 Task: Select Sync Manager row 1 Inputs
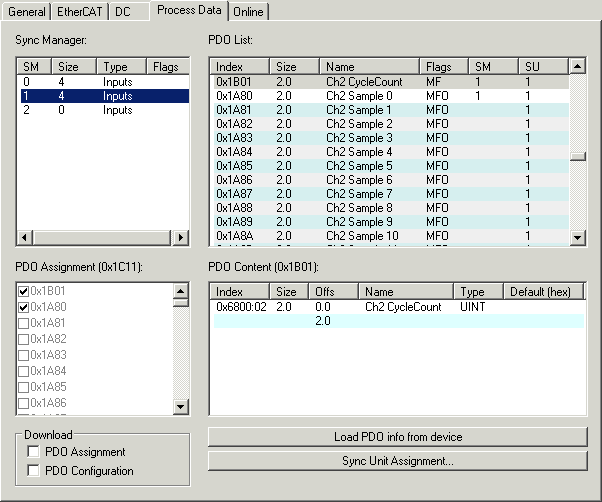coord(104,96)
